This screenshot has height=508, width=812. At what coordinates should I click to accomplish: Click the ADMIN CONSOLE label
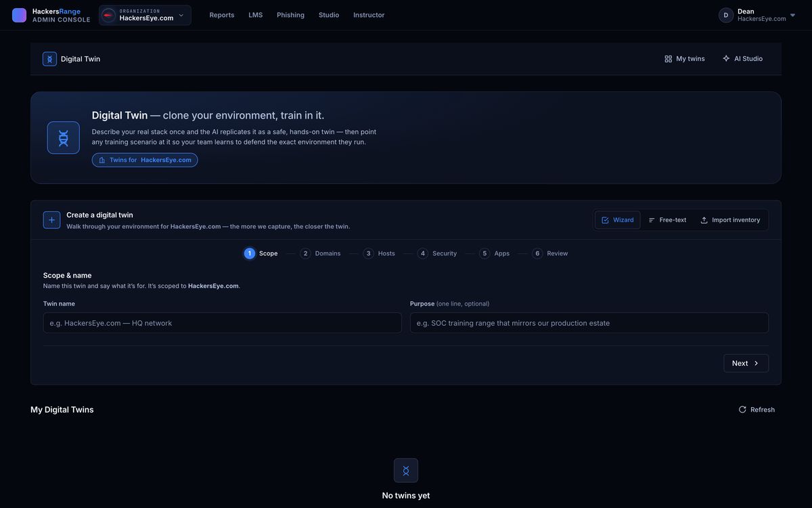(x=62, y=20)
